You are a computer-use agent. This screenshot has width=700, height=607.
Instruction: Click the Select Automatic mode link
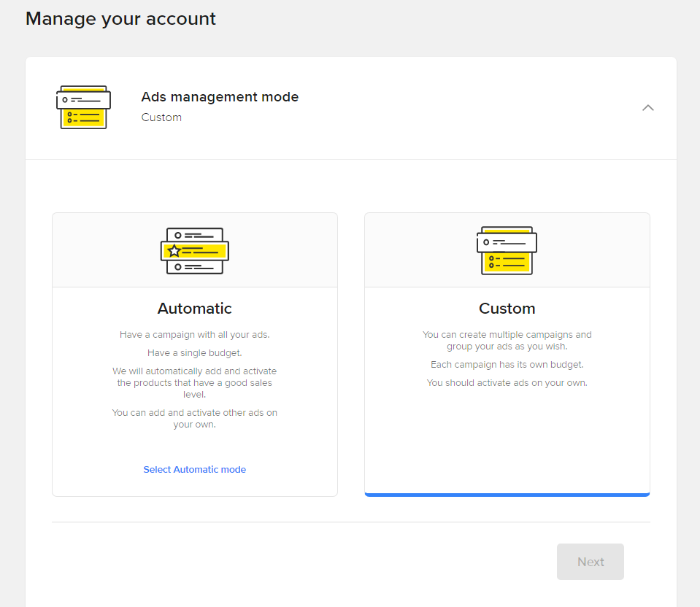[x=194, y=470]
